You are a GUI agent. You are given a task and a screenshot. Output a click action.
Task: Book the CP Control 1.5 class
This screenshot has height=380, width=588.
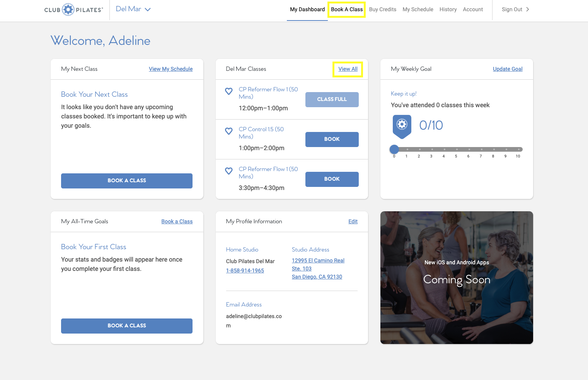tap(332, 139)
